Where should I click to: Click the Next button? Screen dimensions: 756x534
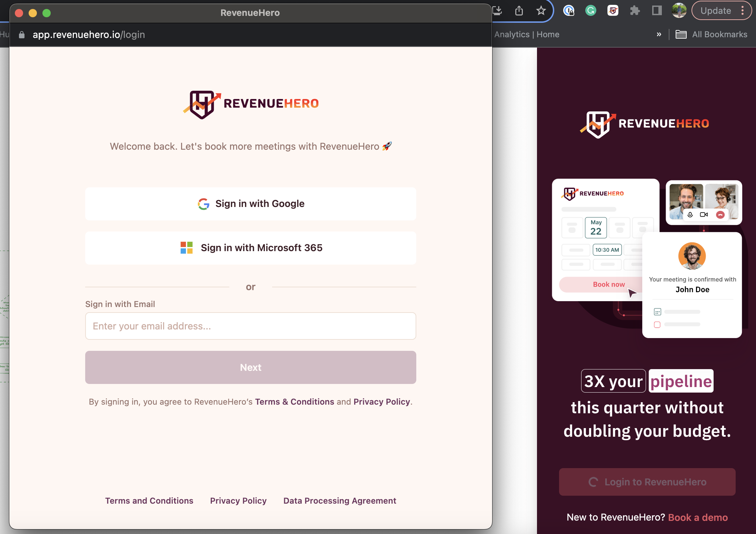coord(251,367)
